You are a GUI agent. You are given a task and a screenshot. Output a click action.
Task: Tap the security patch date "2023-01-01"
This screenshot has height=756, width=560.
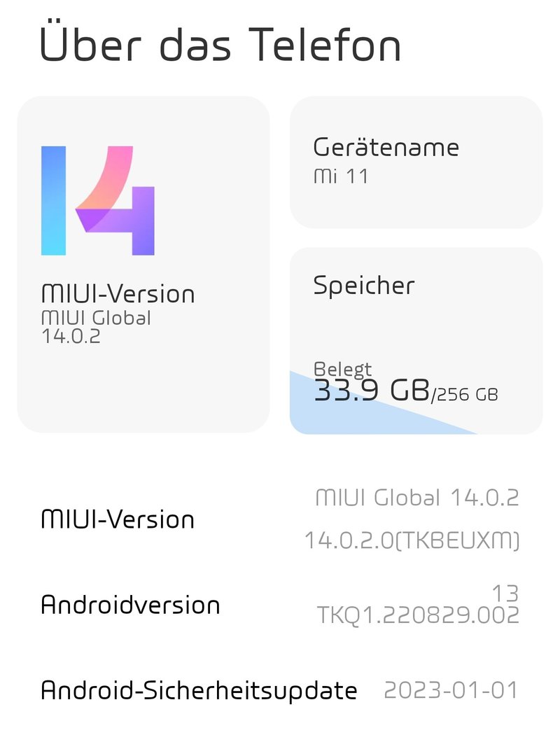451,690
